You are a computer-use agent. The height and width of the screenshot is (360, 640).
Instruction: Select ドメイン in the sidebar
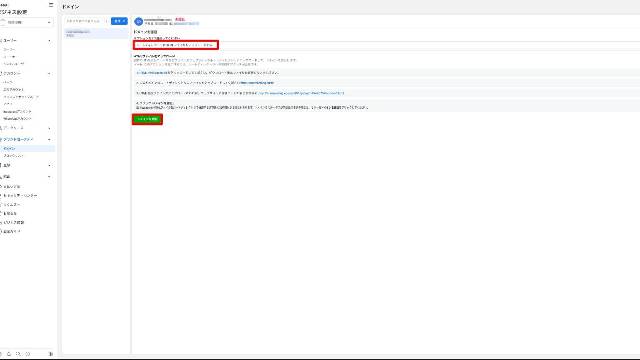(x=27, y=149)
